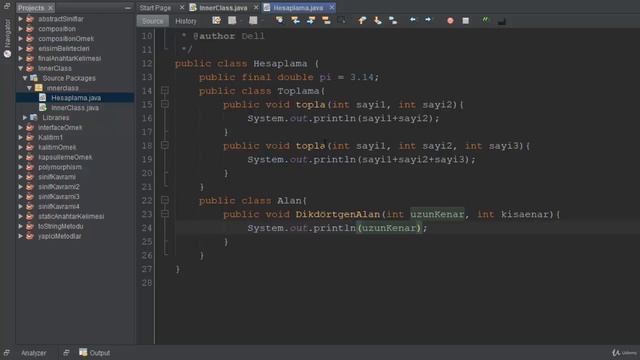Open the Projects panel tab
The height and width of the screenshot is (360, 640).
point(31,8)
